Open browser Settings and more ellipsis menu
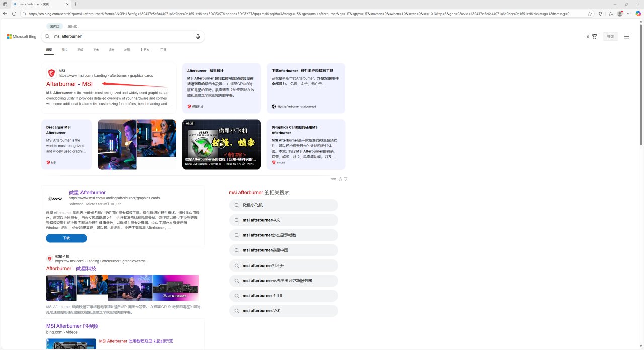 click(629, 14)
